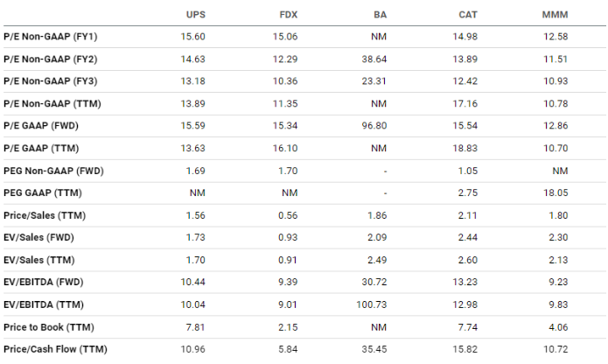Select the Price/Sales (TTM) row label

(45, 215)
